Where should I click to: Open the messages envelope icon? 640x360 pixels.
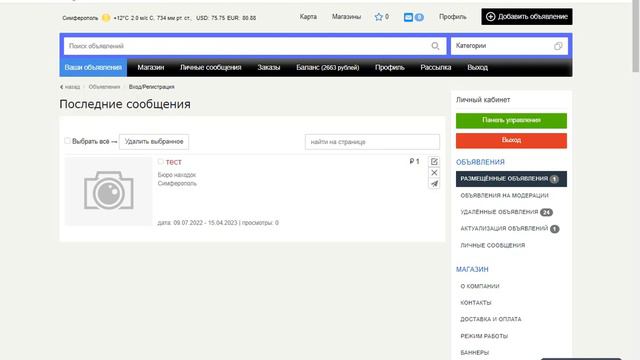pyautogui.click(x=408, y=17)
